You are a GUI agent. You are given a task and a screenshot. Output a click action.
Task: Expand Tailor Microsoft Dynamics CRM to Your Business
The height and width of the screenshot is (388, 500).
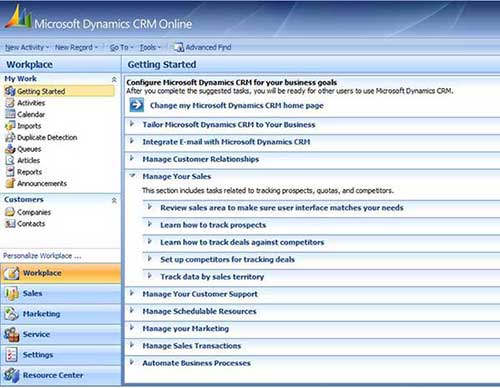coord(132,124)
